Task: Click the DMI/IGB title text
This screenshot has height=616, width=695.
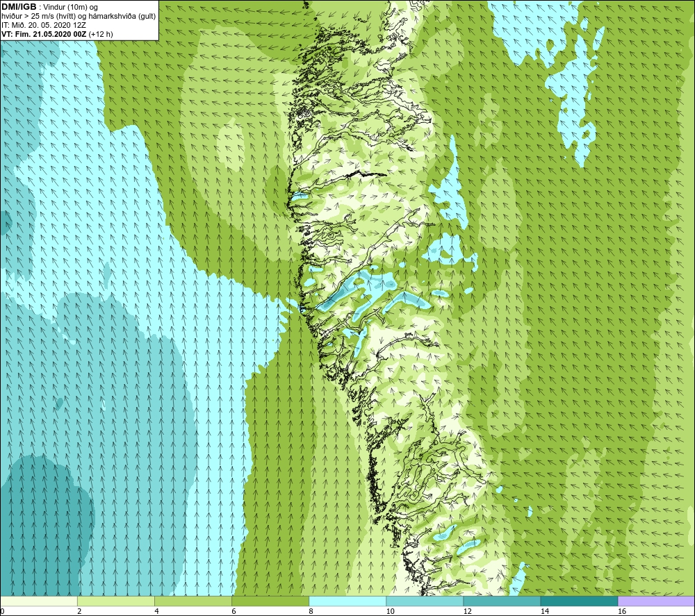Action: click(x=19, y=7)
